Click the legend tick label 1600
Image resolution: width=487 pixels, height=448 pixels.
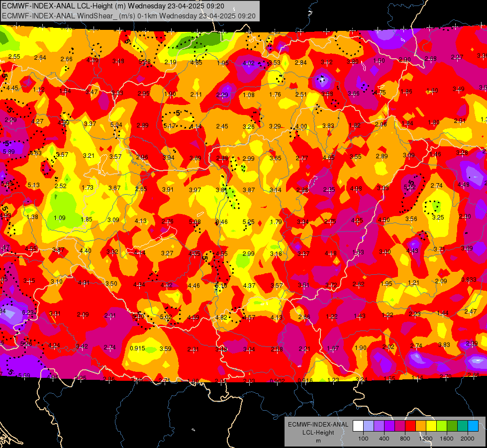tap(446, 439)
